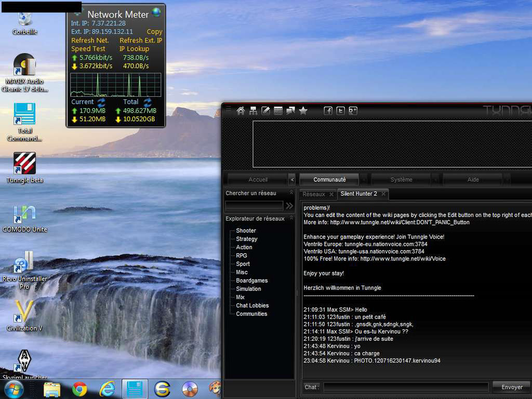The image size is (532, 399).
Task: Expand the RPG category
Action: pos(242,256)
